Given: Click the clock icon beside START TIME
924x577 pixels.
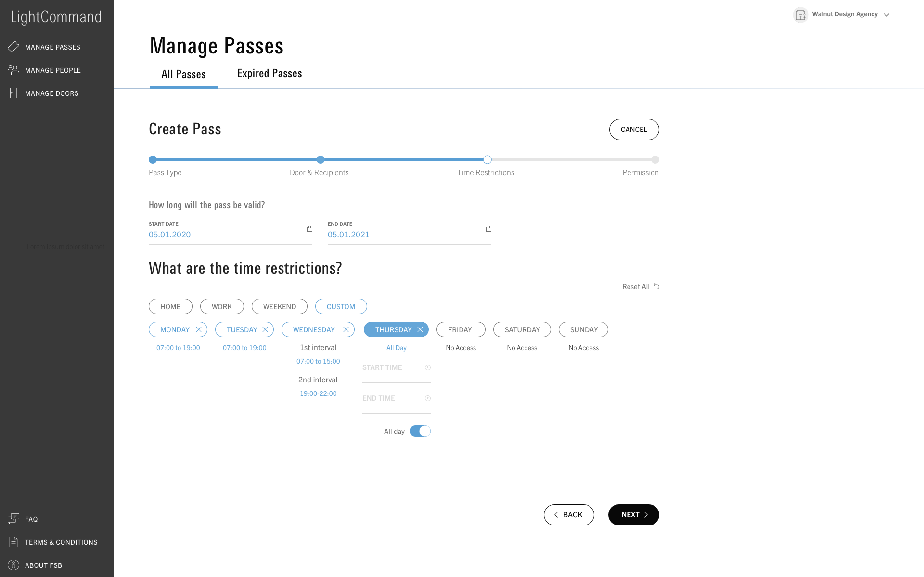Looking at the screenshot, I should click(427, 367).
